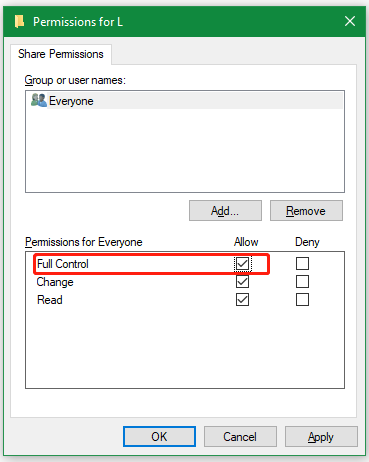Click the Apply button
Image resolution: width=369 pixels, height=462 pixels.
click(321, 436)
